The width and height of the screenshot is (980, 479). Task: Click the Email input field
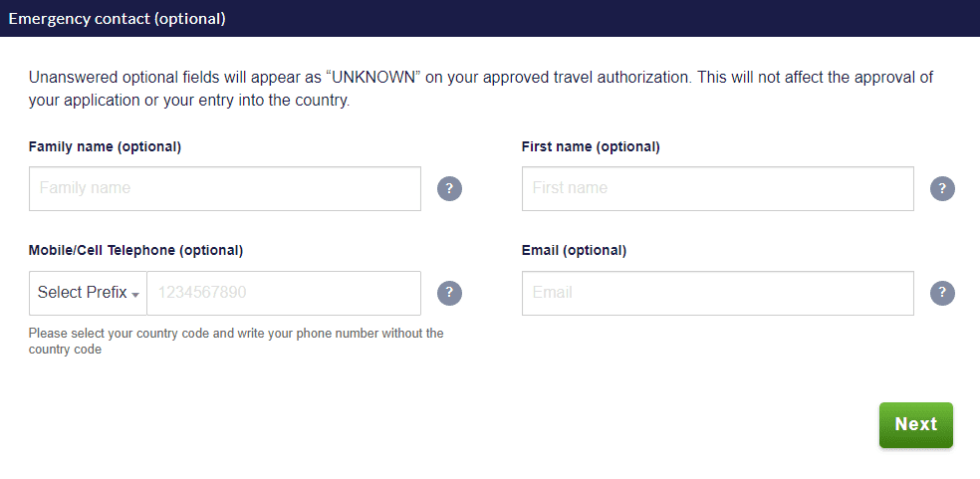[717, 293]
